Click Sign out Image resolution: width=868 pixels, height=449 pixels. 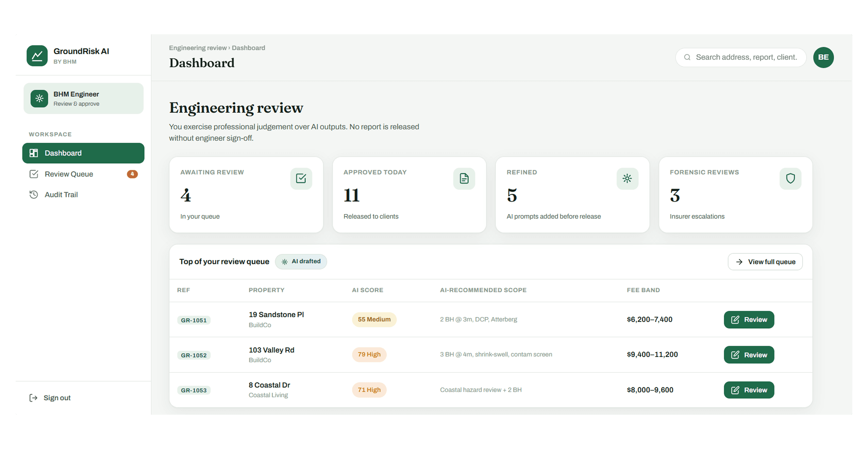50,398
